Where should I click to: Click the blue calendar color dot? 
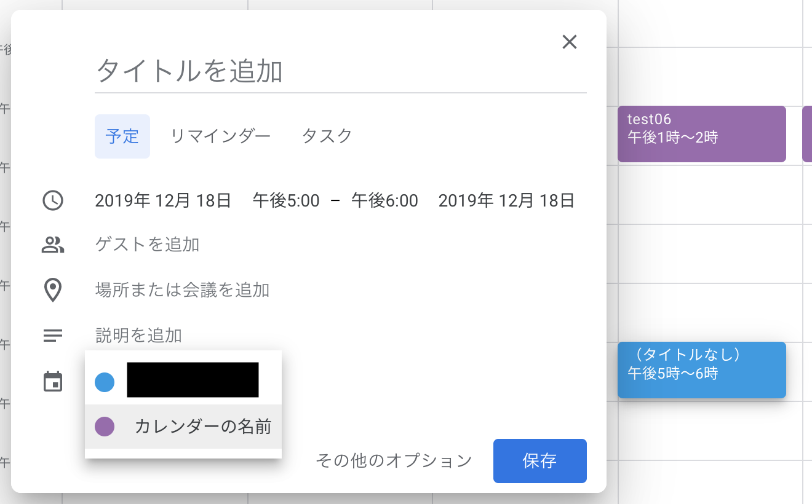pyautogui.click(x=105, y=382)
